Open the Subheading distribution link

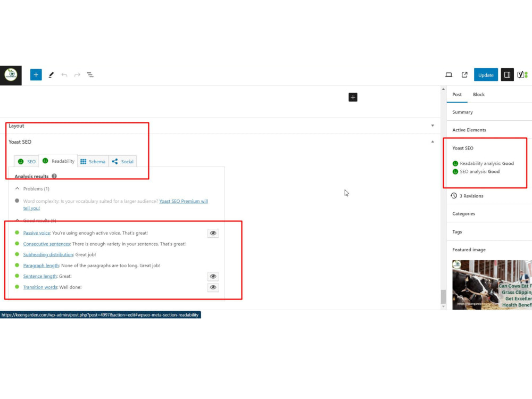(x=48, y=255)
